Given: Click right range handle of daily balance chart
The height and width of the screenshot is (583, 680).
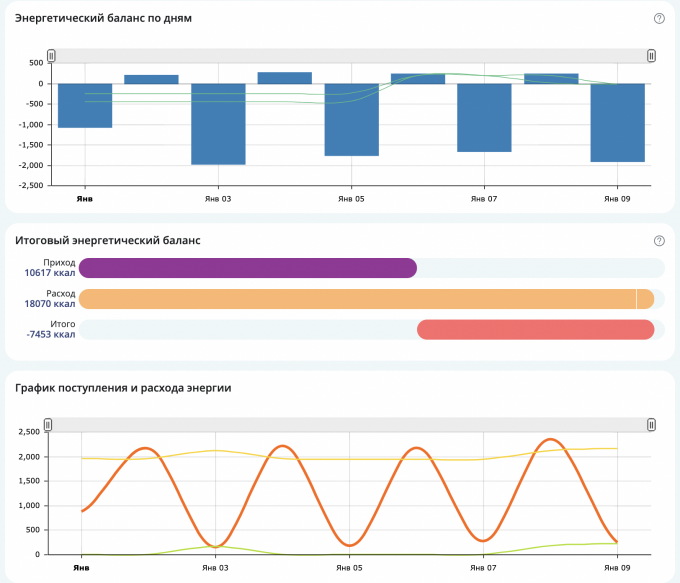Looking at the screenshot, I should pos(651,56).
